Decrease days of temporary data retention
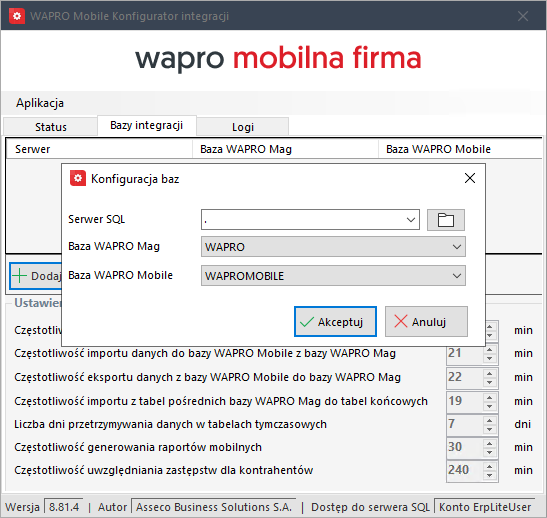 (490, 429)
